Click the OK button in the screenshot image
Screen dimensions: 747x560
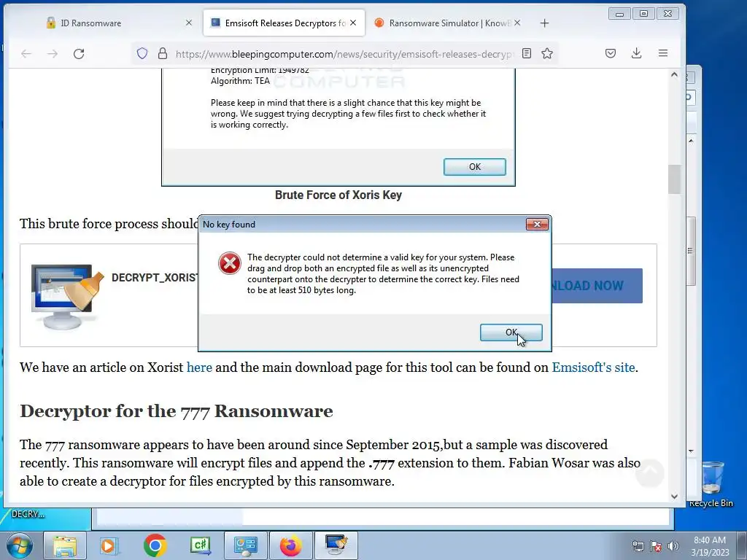coord(474,167)
